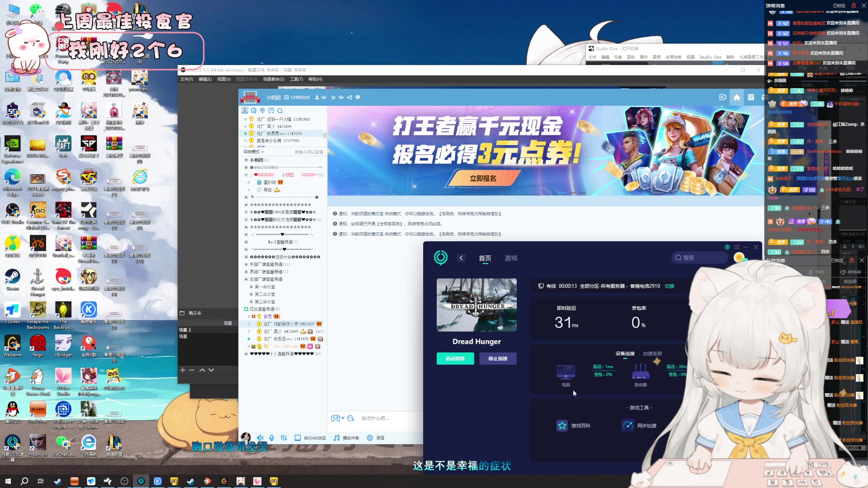Switch to the 游戏 tab in the accelerator
The height and width of the screenshot is (488, 868).
click(x=511, y=258)
